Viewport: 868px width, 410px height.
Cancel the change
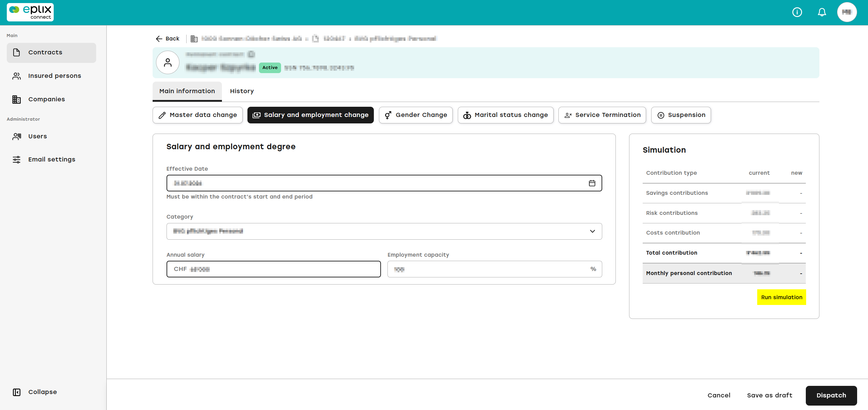[x=719, y=395]
